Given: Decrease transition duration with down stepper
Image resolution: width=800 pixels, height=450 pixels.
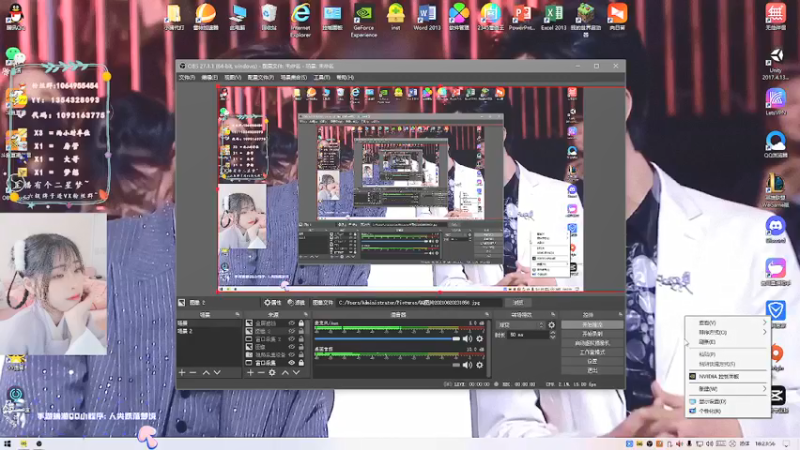Looking at the screenshot, I should click(x=552, y=337).
